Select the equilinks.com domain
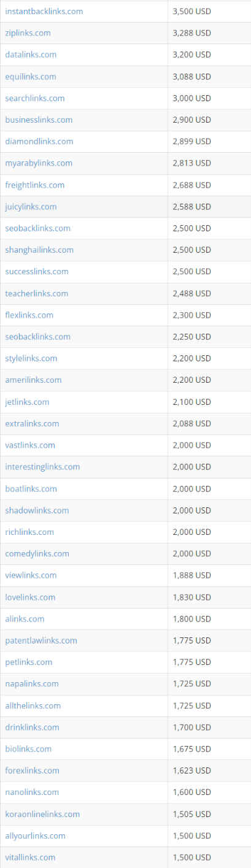251x868 pixels. click(x=31, y=77)
